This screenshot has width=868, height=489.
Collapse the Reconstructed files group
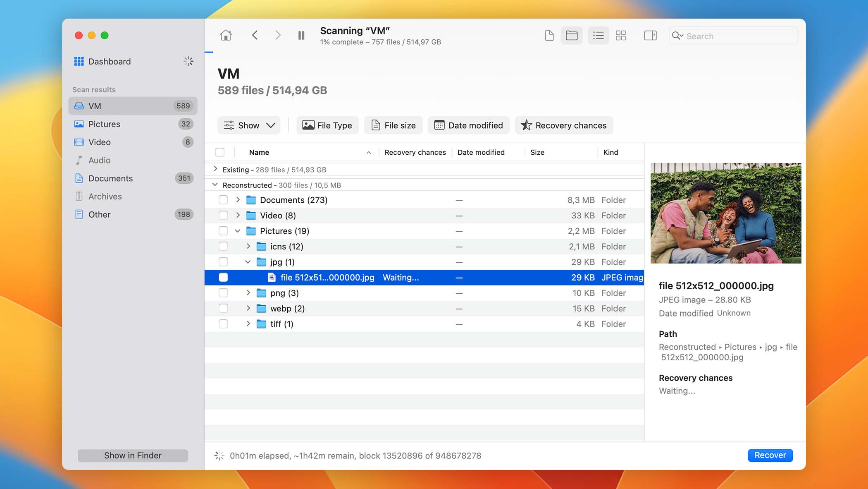click(215, 185)
